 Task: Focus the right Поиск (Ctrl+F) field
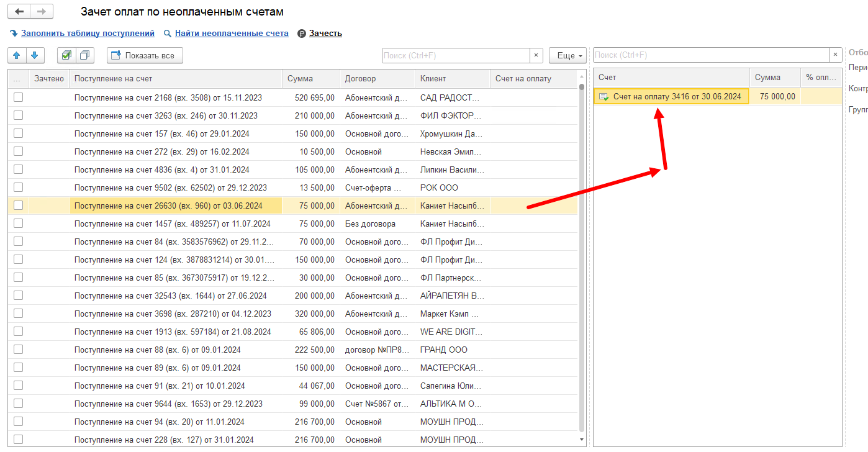tap(712, 55)
